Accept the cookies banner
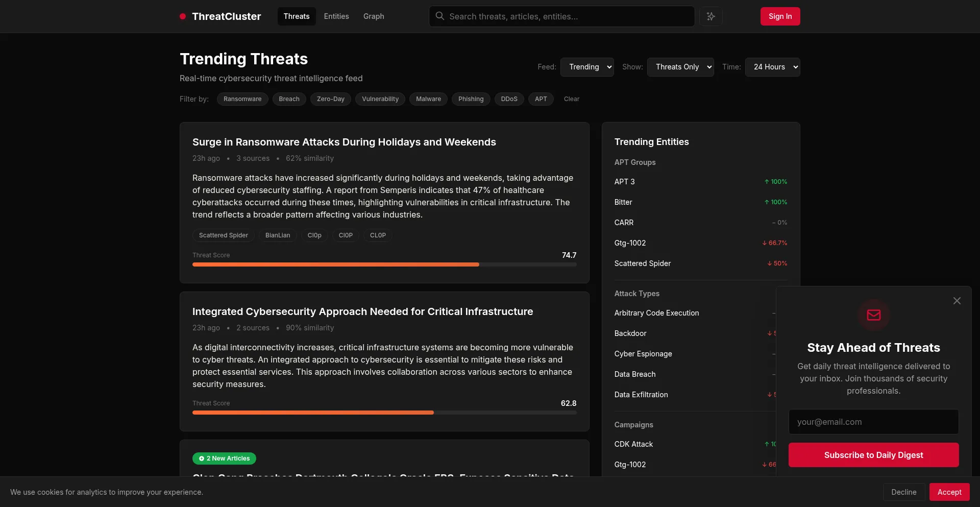Image resolution: width=980 pixels, height=507 pixels. [x=949, y=492]
